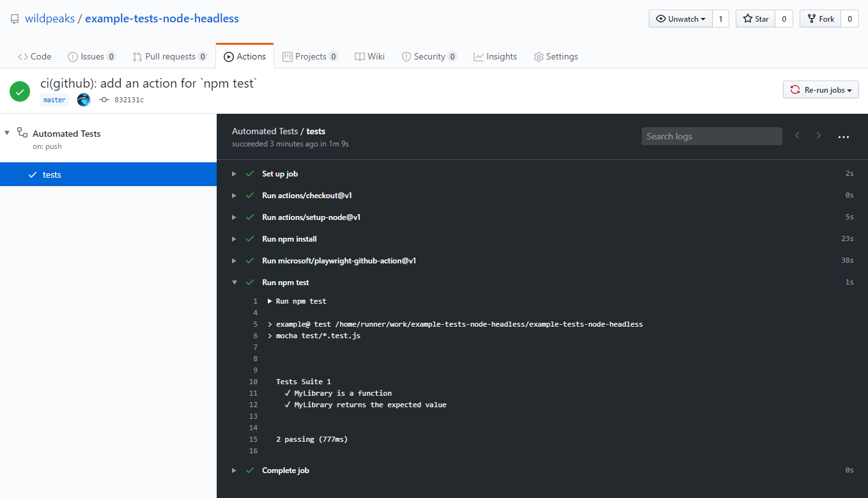The width and height of the screenshot is (868, 498).
Task: Click log line number 10
Action: point(253,382)
